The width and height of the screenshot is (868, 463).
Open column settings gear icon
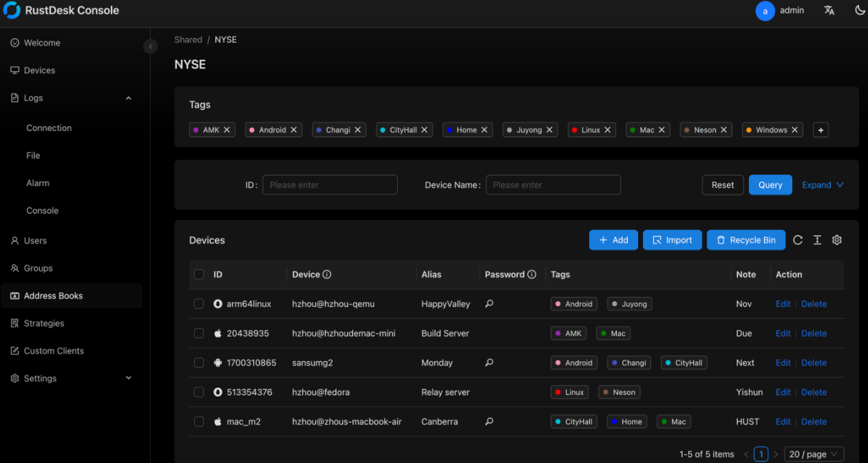point(837,240)
